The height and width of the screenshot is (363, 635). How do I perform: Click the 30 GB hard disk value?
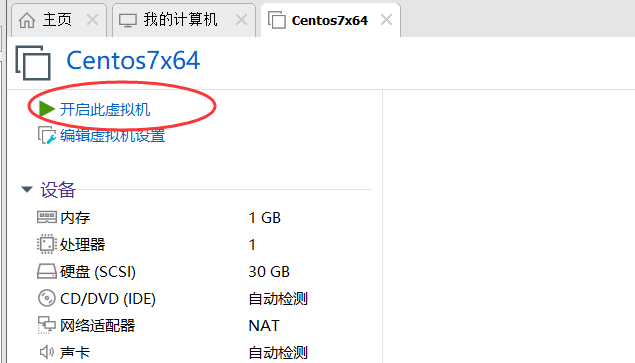coord(269,271)
